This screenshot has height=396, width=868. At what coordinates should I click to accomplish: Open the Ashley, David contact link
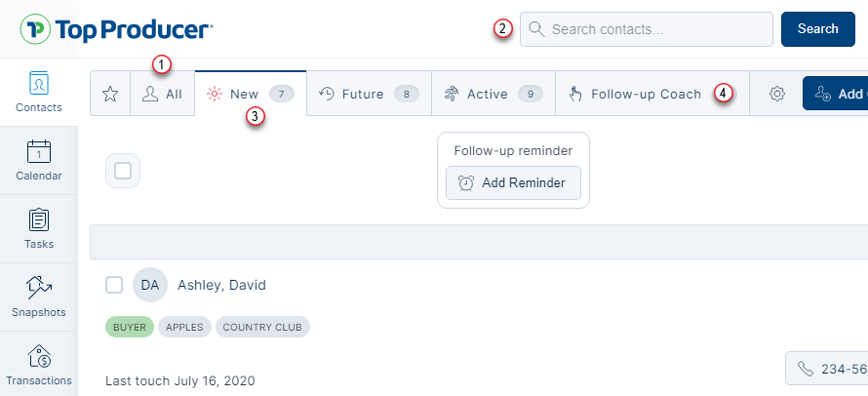point(221,285)
